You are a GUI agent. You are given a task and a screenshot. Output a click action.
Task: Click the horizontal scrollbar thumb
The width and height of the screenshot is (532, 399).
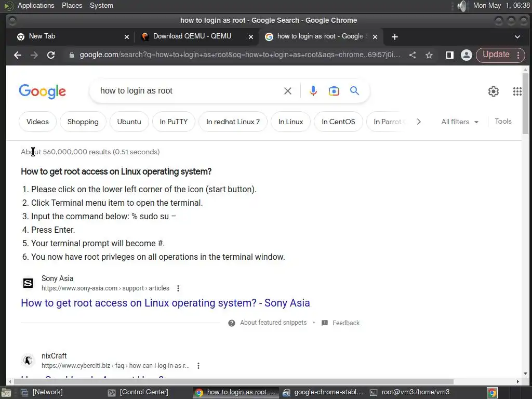pyautogui.click(x=233, y=381)
